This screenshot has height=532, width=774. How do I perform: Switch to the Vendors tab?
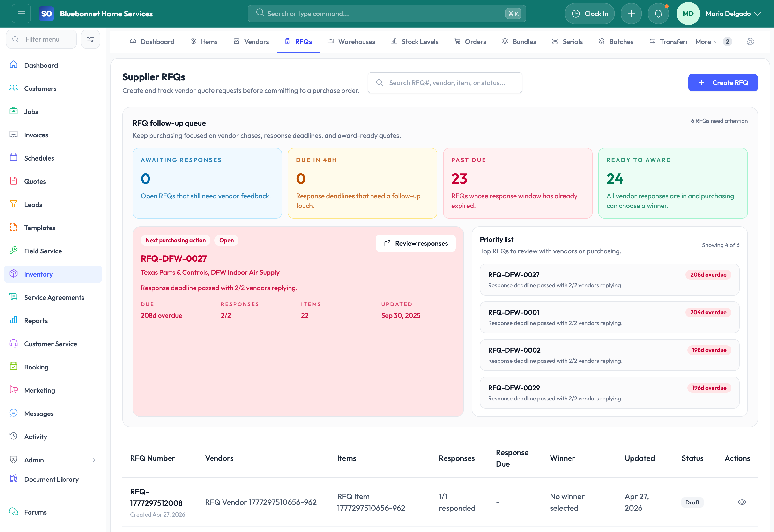coord(251,42)
